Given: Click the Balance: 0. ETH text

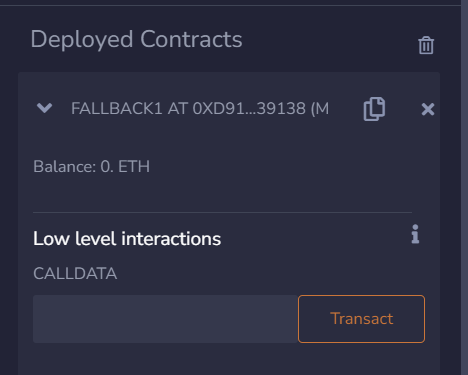Looking at the screenshot, I should click(91, 166).
